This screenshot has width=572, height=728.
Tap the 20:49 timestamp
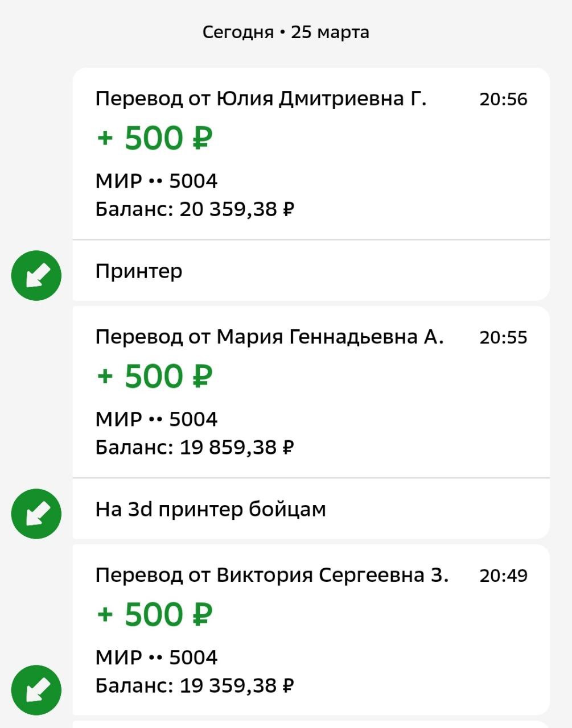pyautogui.click(x=503, y=576)
